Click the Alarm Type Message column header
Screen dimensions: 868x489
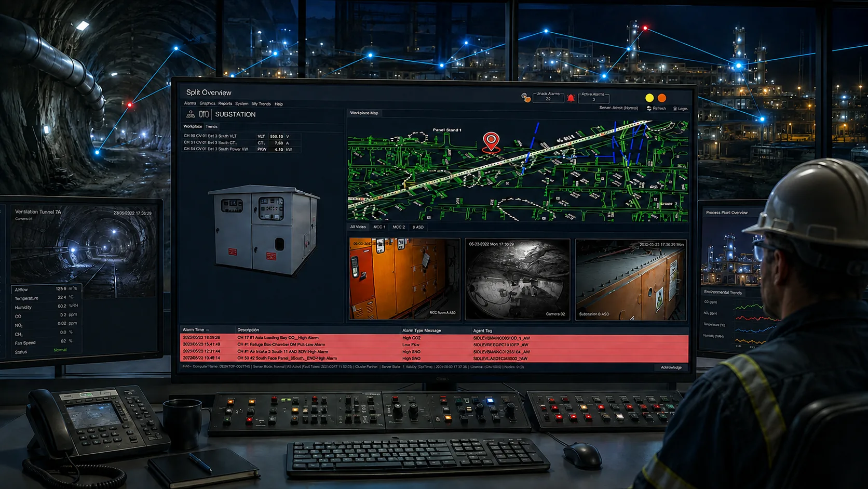422,330
